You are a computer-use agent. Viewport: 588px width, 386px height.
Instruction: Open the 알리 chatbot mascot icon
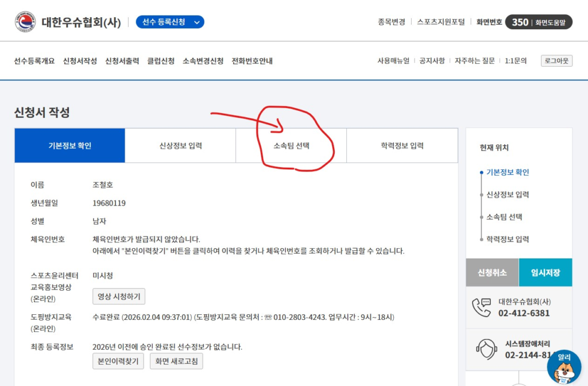(563, 366)
